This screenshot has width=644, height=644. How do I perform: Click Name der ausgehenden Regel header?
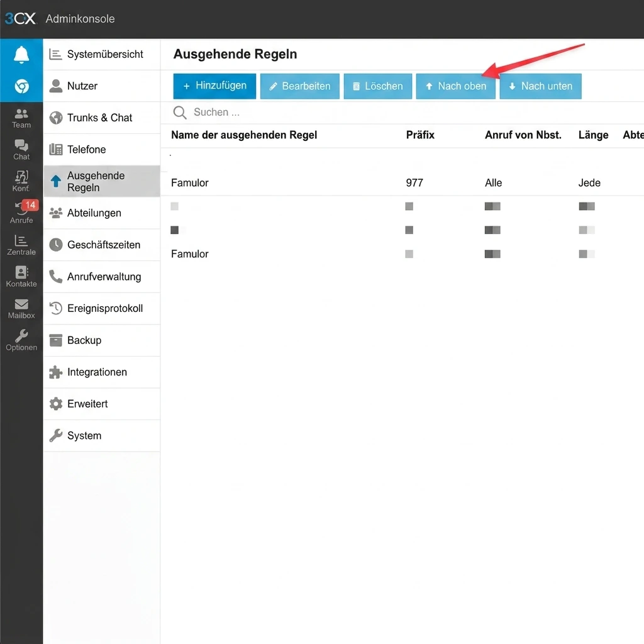coord(244,135)
